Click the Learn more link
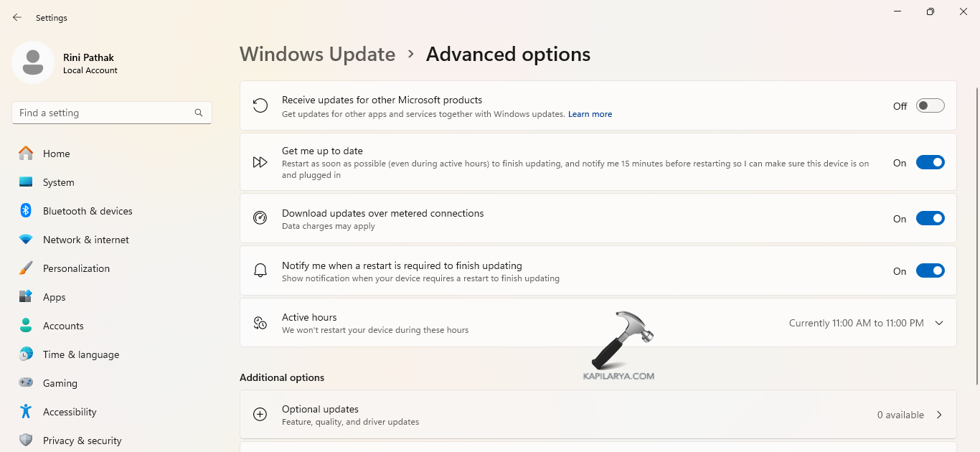Image resolution: width=980 pixels, height=452 pixels. tap(590, 114)
